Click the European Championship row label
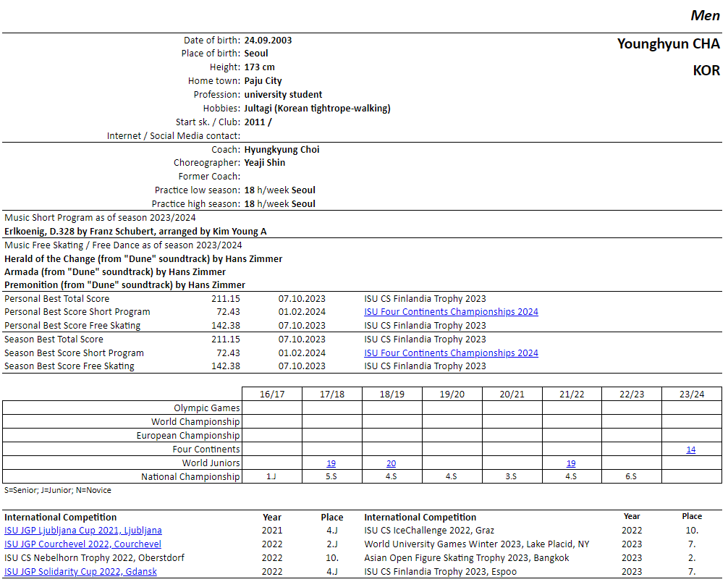The height and width of the screenshot is (582, 728). (x=188, y=436)
